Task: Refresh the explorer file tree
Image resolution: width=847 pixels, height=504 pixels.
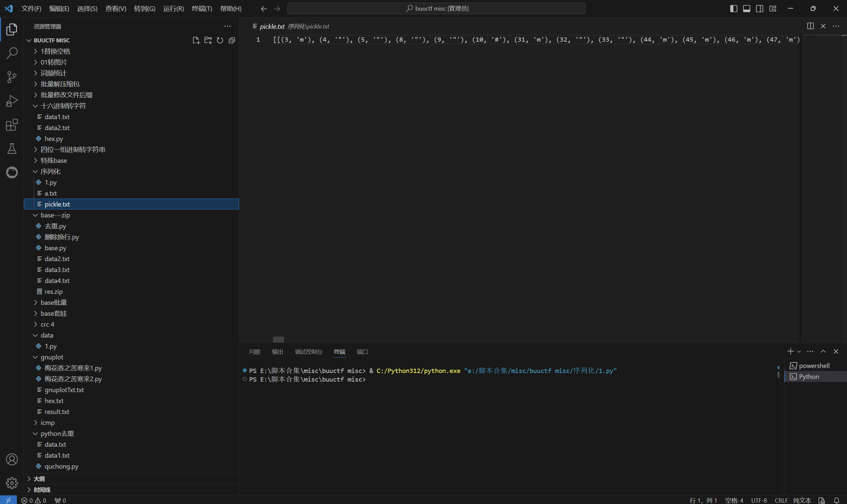Action: [x=220, y=40]
